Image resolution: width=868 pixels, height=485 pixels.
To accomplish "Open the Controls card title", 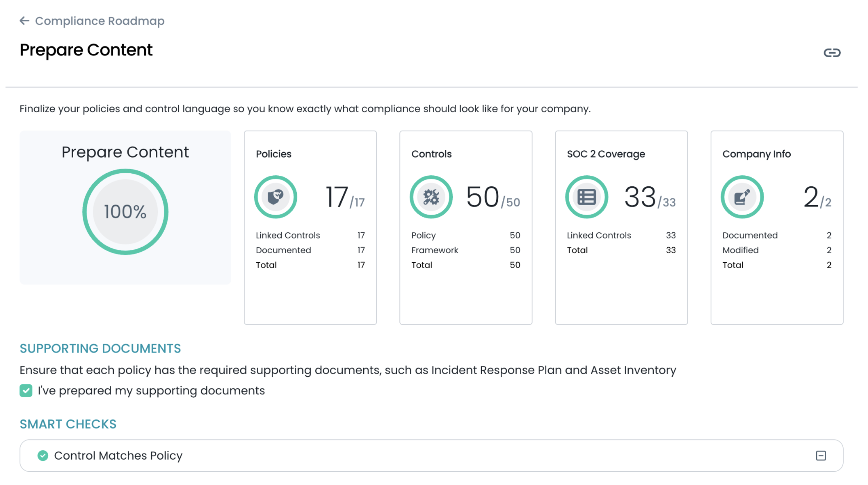I will point(431,154).
